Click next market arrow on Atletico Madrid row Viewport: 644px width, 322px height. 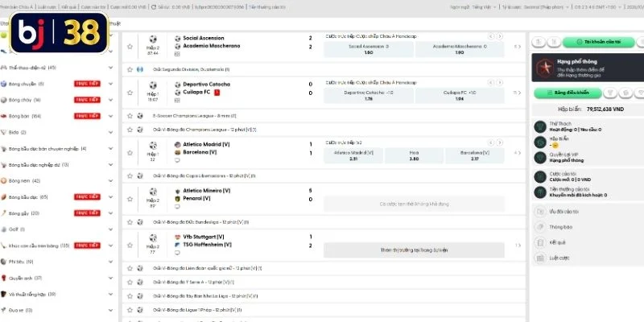(x=499, y=142)
